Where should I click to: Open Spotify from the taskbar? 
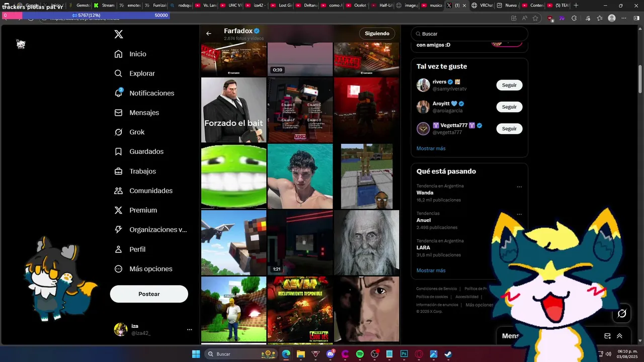(x=360, y=354)
